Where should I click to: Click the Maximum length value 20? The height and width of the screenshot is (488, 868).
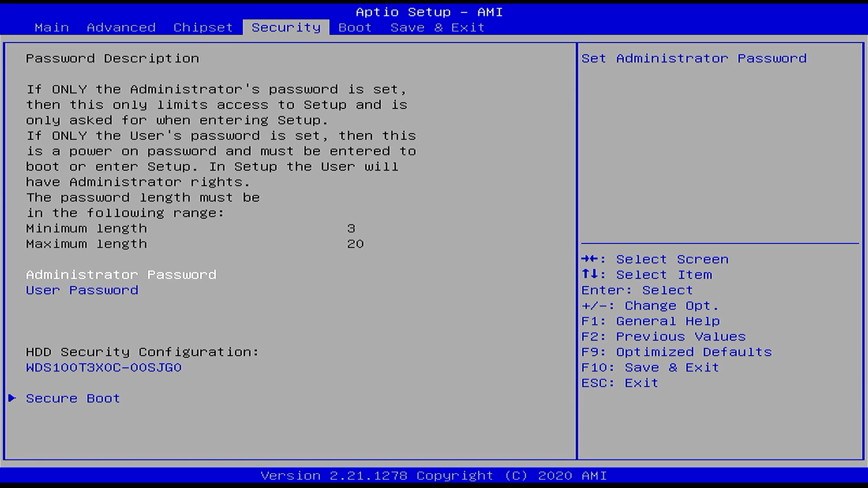coord(355,244)
